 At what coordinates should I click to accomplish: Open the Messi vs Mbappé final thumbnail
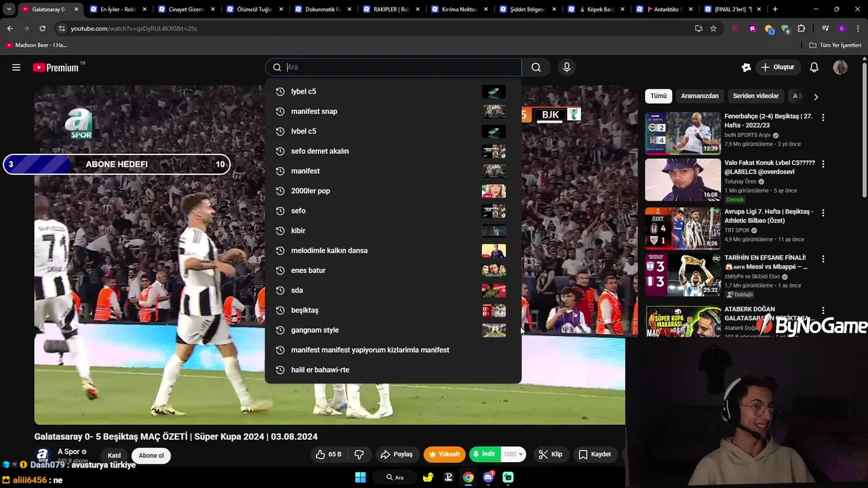click(x=683, y=274)
